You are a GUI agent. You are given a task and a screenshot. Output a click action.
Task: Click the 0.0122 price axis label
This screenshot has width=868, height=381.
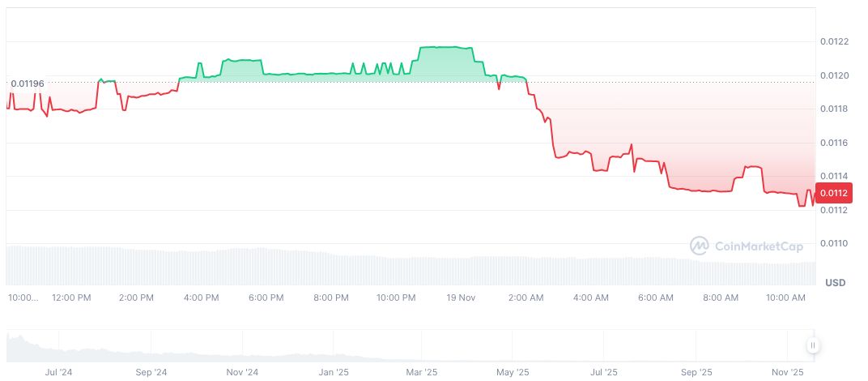tap(834, 41)
